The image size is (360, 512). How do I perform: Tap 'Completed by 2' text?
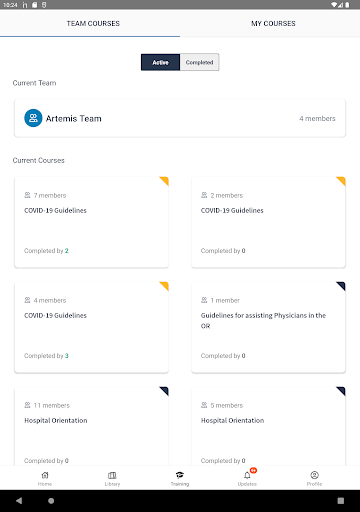click(46, 251)
